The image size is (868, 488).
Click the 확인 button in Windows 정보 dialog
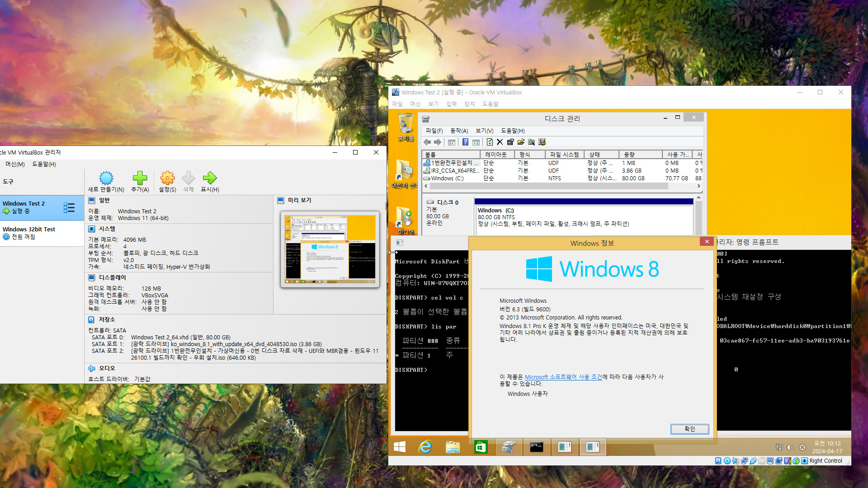(x=689, y=429)
